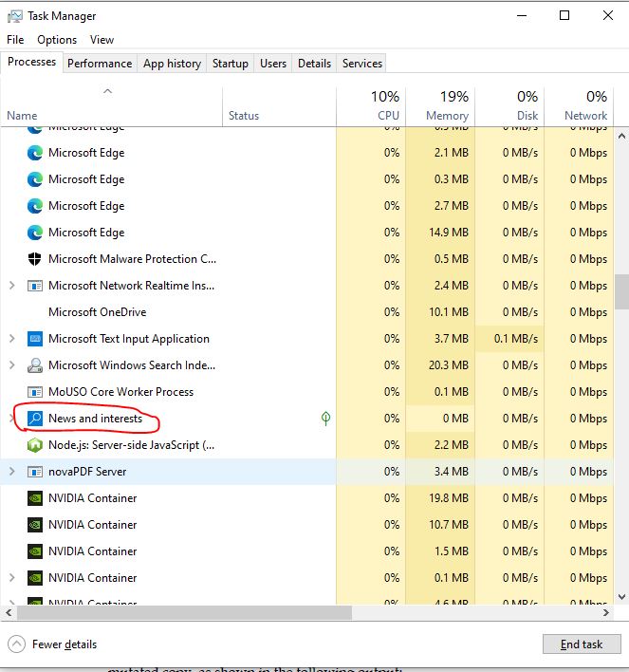629x672 pixels.
Task: Switch to the Services tab
Action: (362, 64)
